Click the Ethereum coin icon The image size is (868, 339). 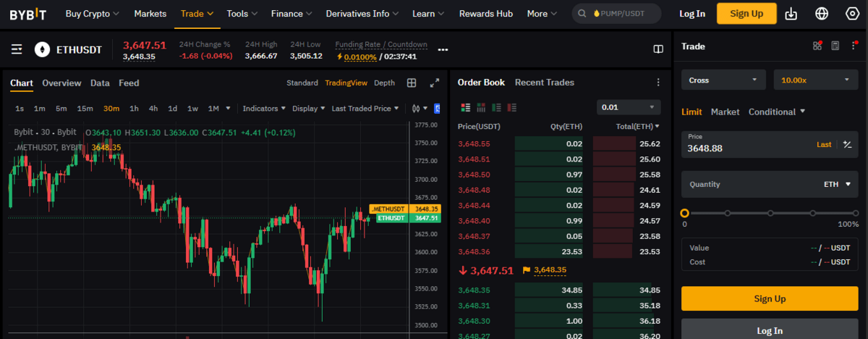[x=42, y=49]
